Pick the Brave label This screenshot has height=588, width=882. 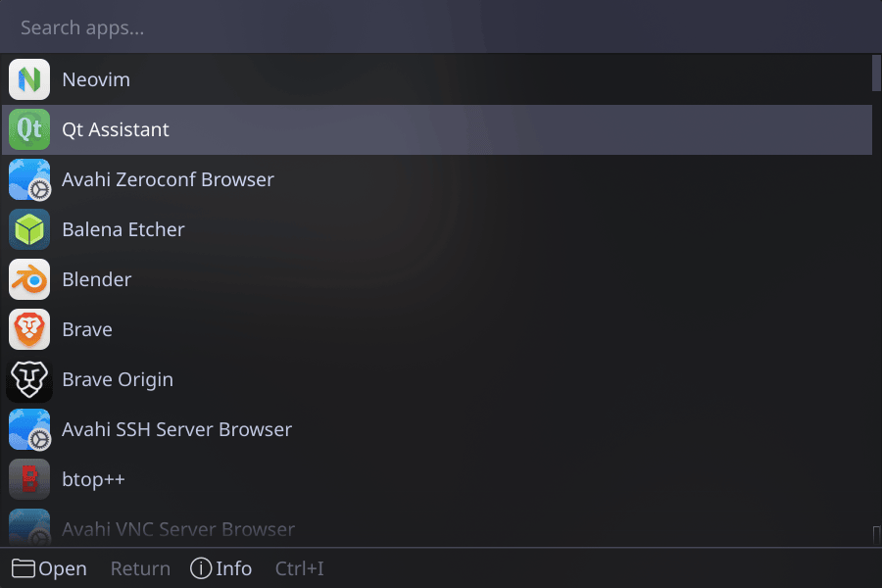[x=87, y=329]
